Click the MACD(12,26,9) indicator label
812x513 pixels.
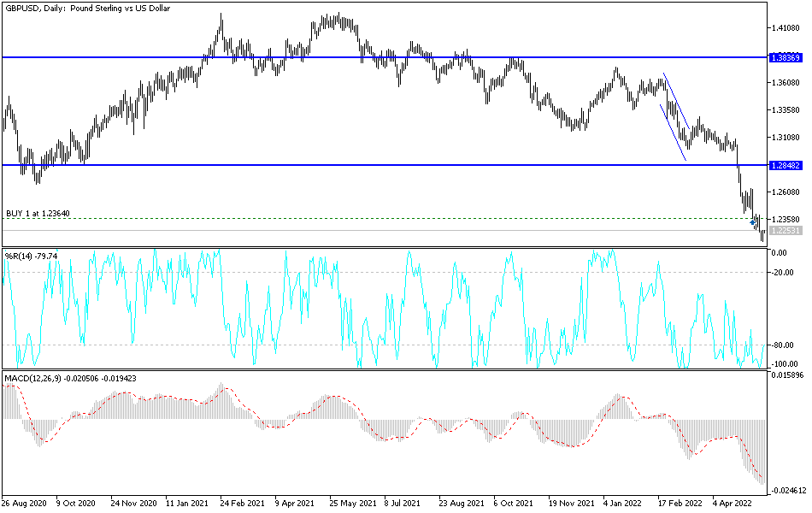[x=70, y=379]
